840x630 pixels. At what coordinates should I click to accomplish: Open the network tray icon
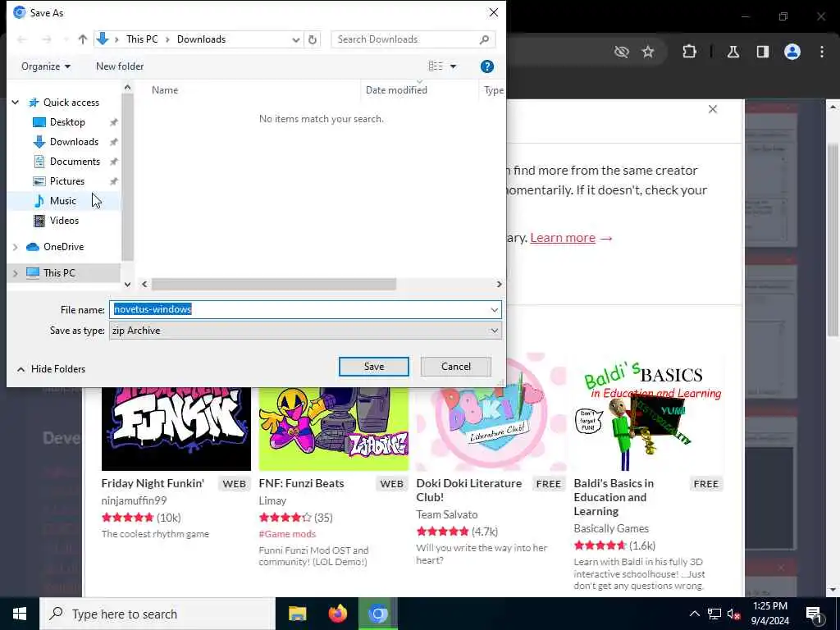coord(714,614)
